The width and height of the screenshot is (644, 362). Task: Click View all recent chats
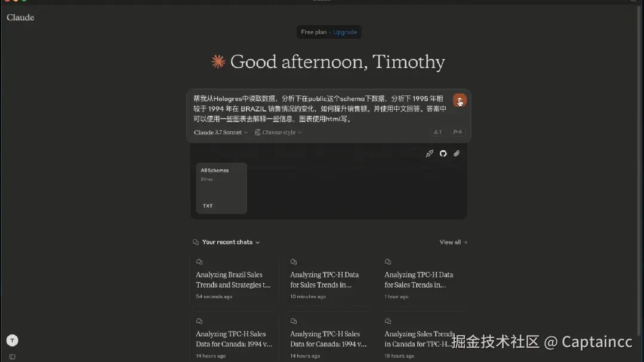pos(454,242)
